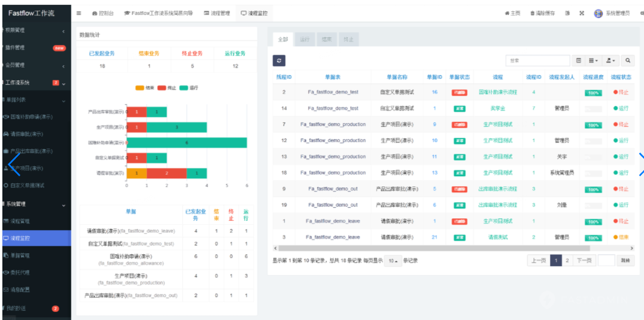Click the 下一页 next page button
Viewport: 644px width, 320px height.
click(583, 260)
